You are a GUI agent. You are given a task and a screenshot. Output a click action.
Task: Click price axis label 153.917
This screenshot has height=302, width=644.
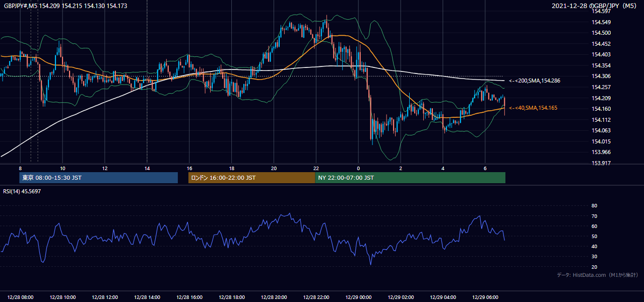coord(602,163)
